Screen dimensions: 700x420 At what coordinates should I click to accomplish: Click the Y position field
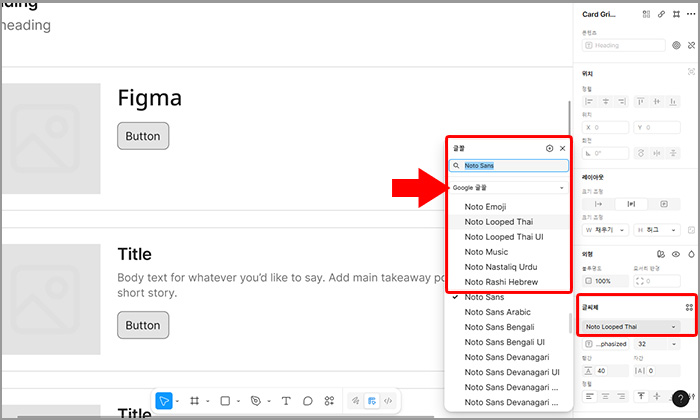657,128
